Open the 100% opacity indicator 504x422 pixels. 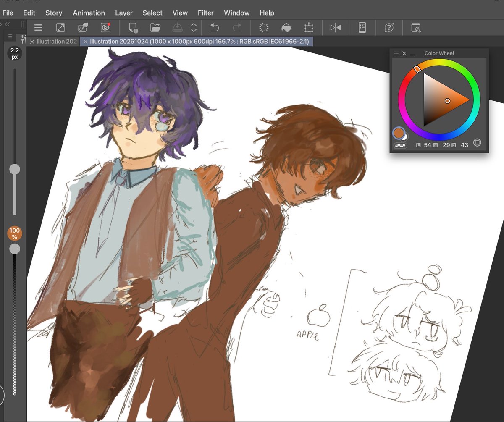tap(14, 233)
